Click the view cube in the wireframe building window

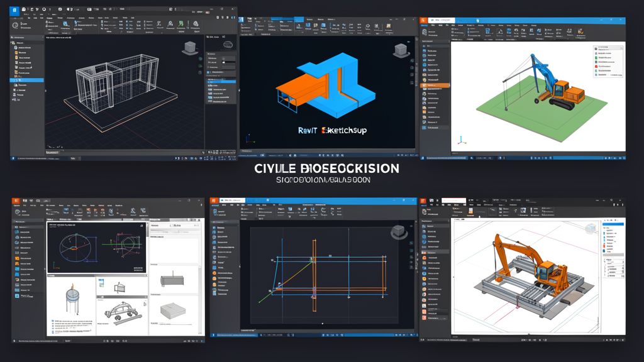point(190,48)
